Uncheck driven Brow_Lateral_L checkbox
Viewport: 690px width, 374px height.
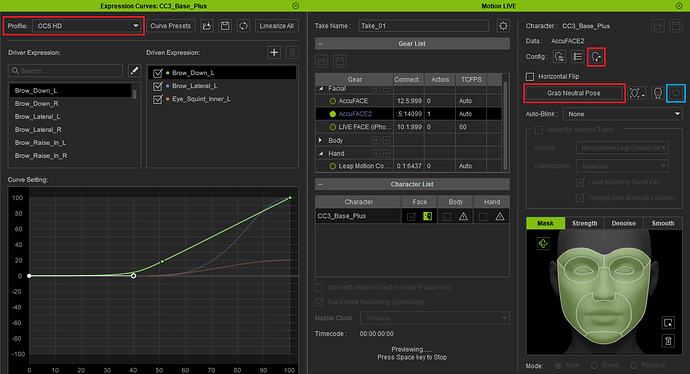[158, 86]
